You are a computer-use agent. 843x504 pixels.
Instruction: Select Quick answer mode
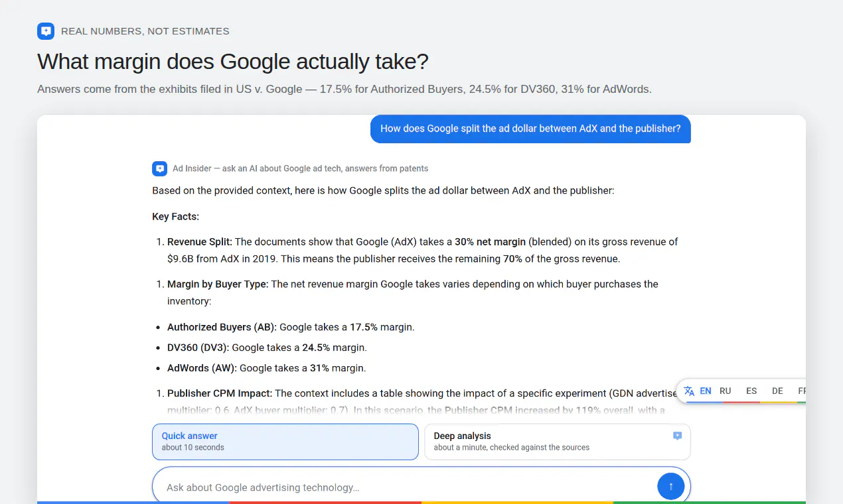(x=285, y=442)
